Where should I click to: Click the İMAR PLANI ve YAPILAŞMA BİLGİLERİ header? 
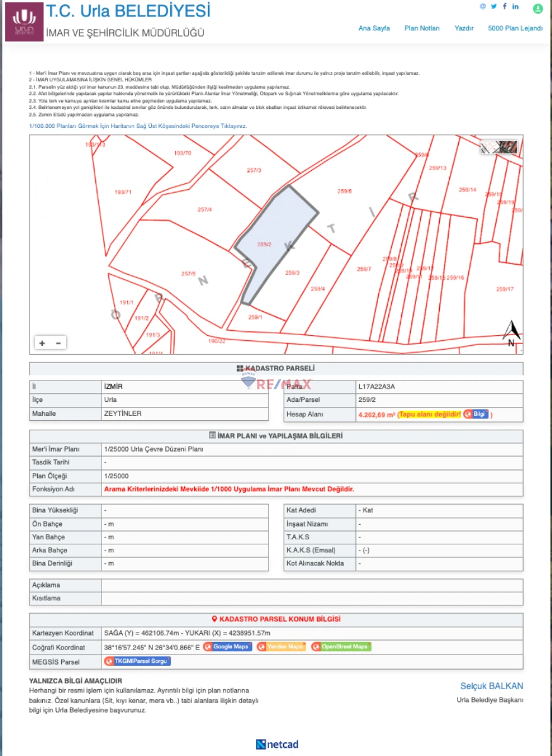pyautogui.click(x=276, y=436)
